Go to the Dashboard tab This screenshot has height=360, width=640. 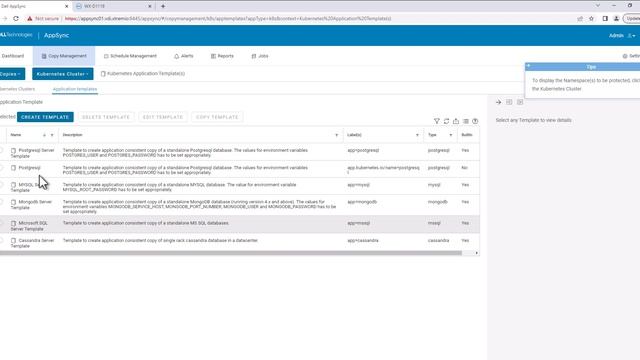click(12, 56)
